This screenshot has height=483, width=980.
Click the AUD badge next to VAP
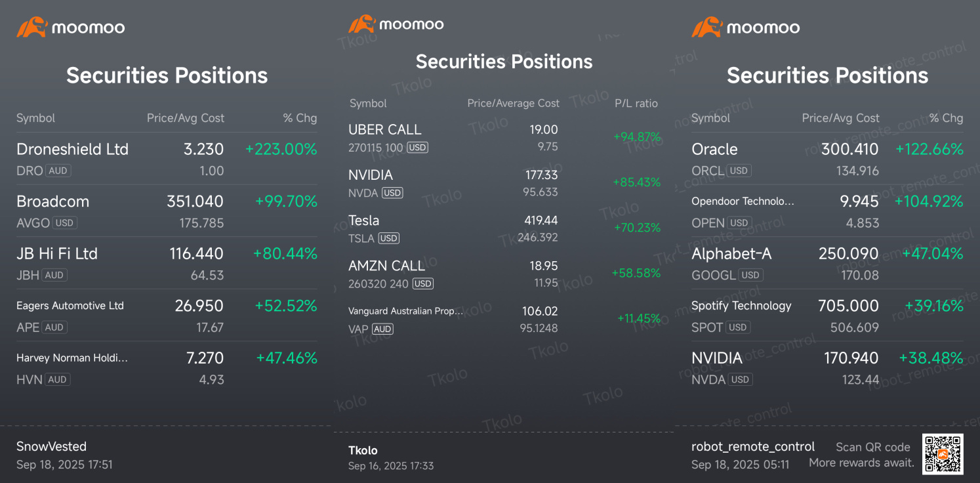click(x=382, y=329)
